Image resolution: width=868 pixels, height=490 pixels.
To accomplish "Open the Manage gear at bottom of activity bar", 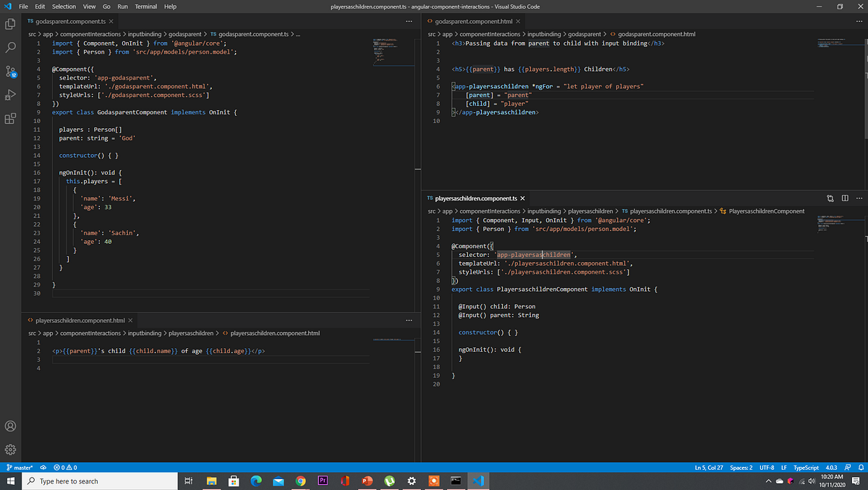I will 10,449.
